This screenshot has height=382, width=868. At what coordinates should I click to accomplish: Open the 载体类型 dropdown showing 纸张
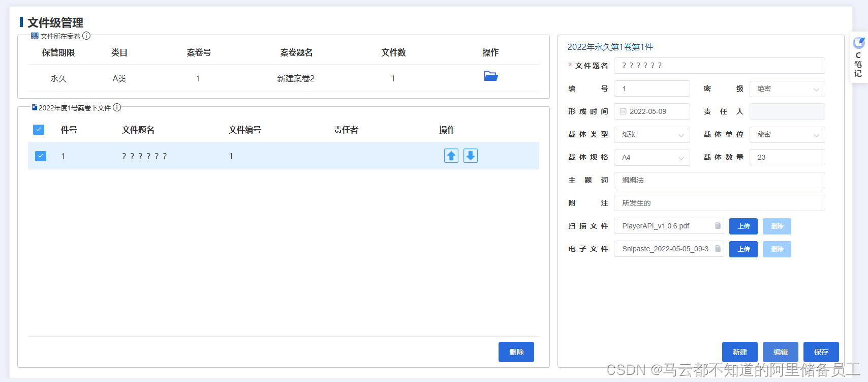coord(652,134)
